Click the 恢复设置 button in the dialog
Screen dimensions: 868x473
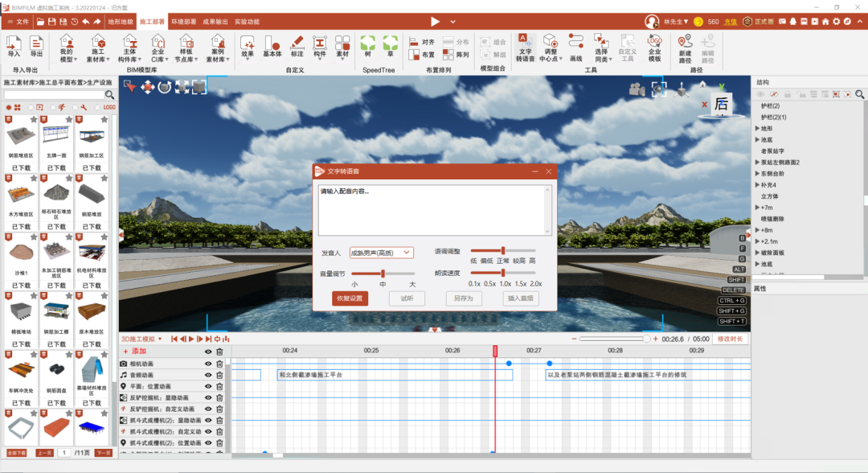click(x=350, y=298)
